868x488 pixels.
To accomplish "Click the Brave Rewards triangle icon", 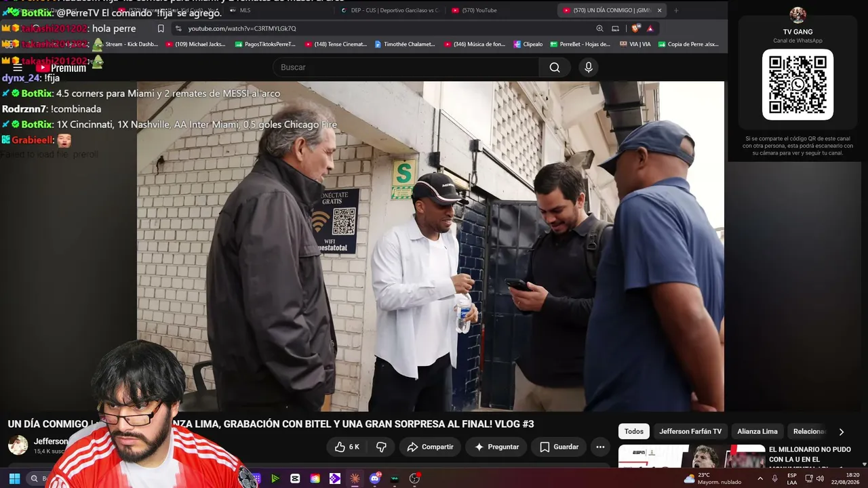I will click(x=650, y=28).
